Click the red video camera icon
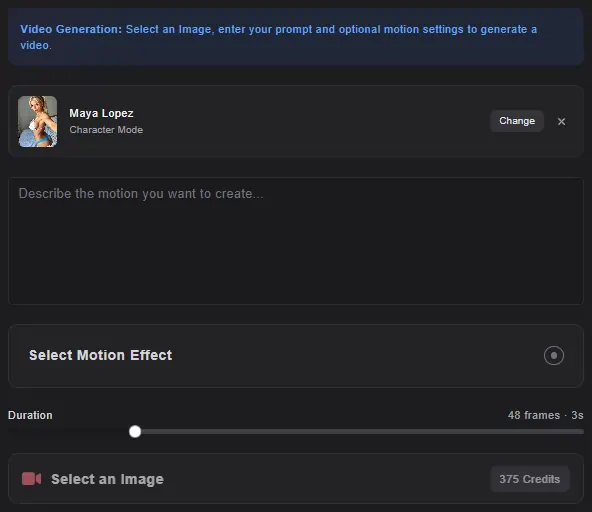Image resolution: width=592 pixels, height=512 pixels. pos(31,479)
